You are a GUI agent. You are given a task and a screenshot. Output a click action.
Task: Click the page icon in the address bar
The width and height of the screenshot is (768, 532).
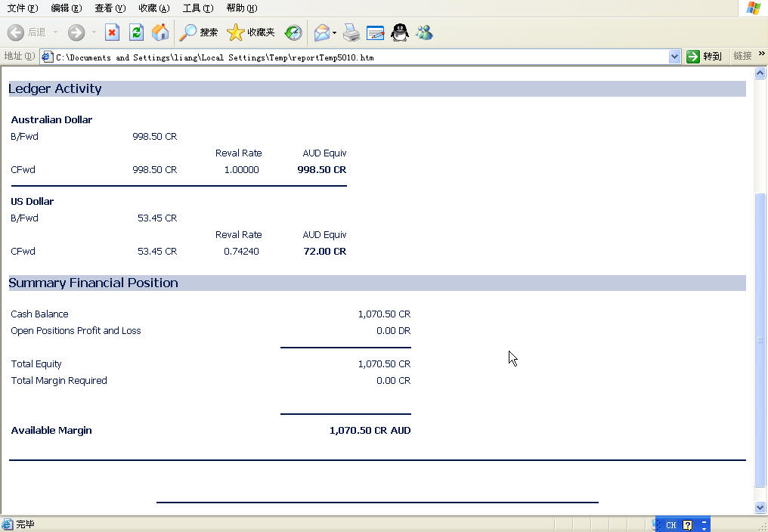[47, 57]
